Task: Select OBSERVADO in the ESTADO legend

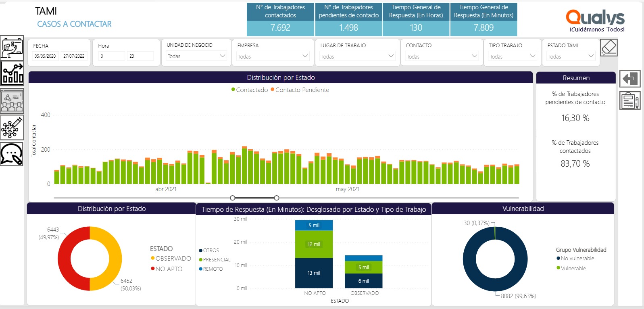Action: tap(171, 259)
